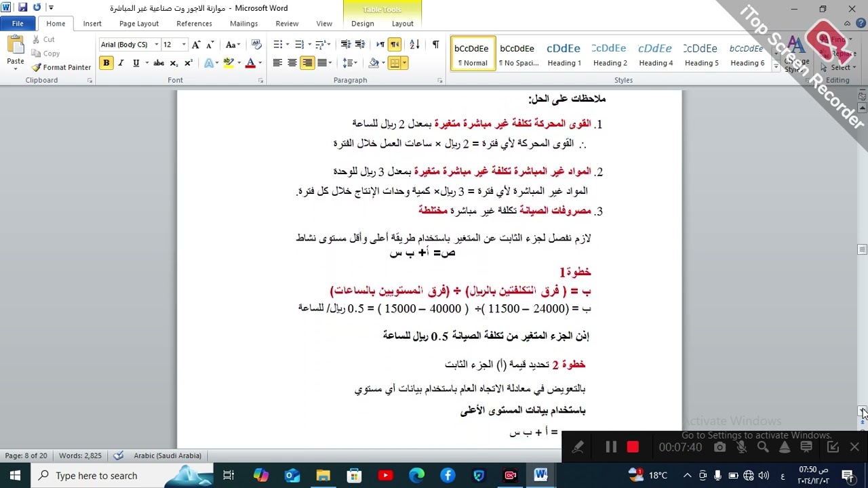Pause the screen recording

611,447
